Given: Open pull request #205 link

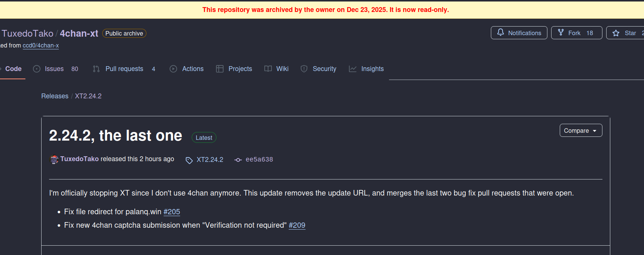Looking at the screenshot, I should [x=172, y=212].
